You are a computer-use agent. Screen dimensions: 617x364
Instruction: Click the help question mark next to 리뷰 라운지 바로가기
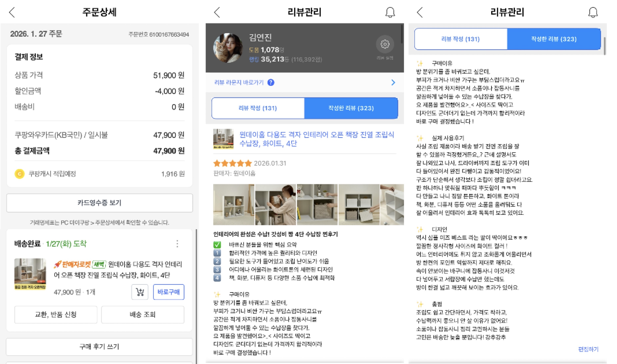pos(271,82)
